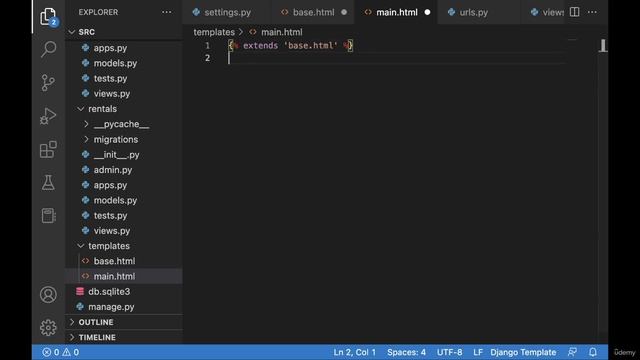The image size is (640, 360).
Task: Switch to urls.py tab
Action: click(473, 12)
